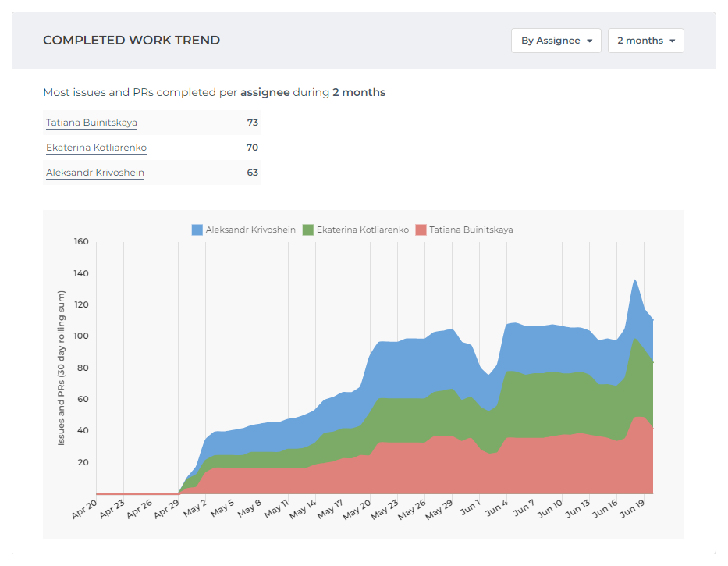The height and width of the screenshot is (566, 728).
Task: Click the 160 y-axis value
Action: tap(81, 242)
